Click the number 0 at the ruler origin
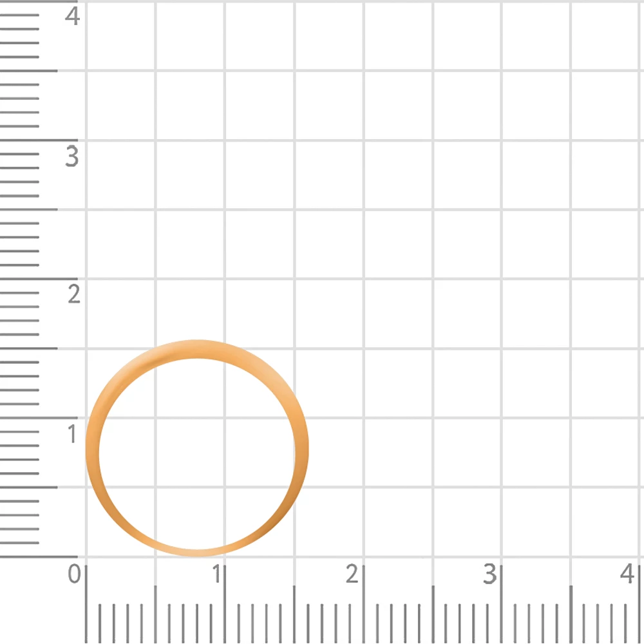644x644 pixels. [x=74, y=574]
